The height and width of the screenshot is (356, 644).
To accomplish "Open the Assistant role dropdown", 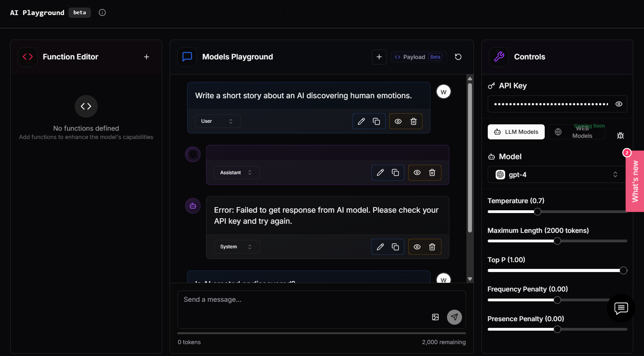I will pyautogui.click(x=237, y=173).
